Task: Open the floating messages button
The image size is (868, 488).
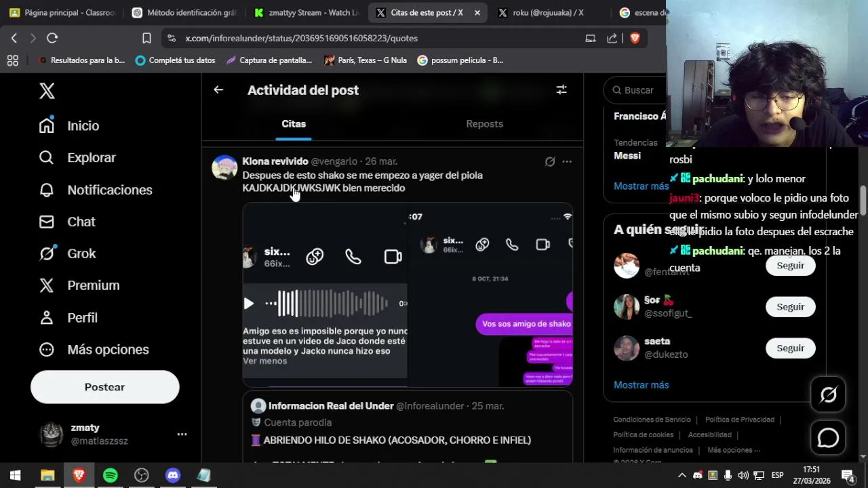Action: [x=828, y=438]
